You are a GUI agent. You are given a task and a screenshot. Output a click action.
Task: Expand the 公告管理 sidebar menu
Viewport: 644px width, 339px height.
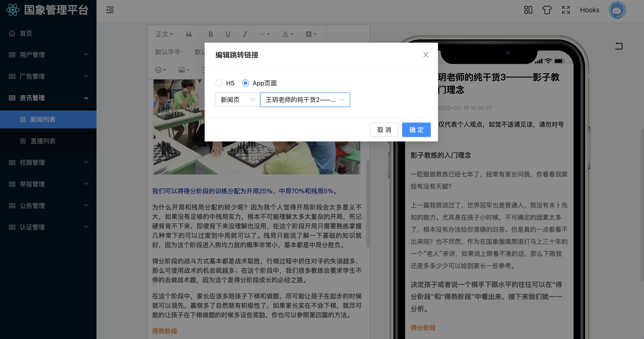coord(48,205)
